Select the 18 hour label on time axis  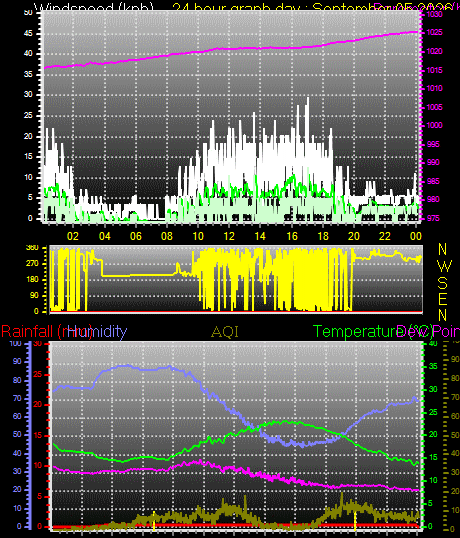click(323, 236)
